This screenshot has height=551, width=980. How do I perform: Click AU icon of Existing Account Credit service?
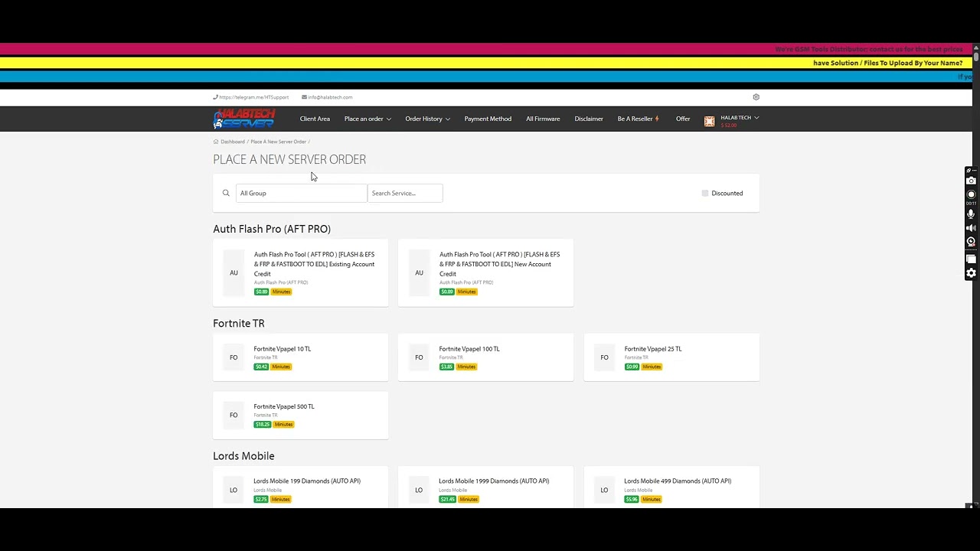click(234, 272)
